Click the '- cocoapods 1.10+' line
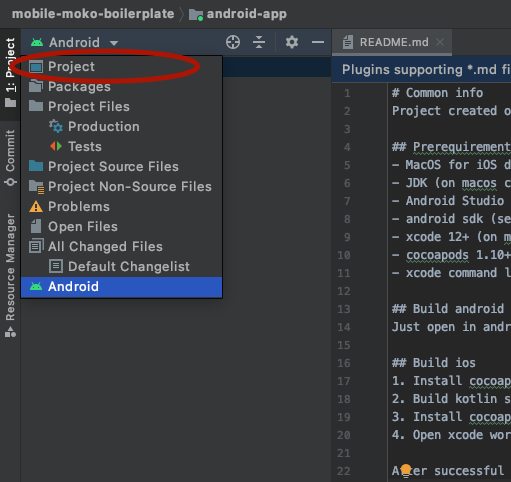Screen dimensions: 511x482 [x=451, y=255]
